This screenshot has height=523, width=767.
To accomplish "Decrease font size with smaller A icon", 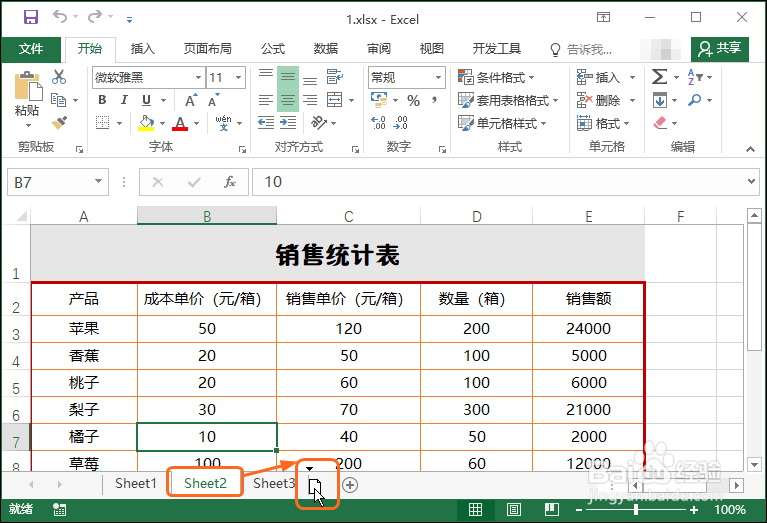I will point(213,100).
